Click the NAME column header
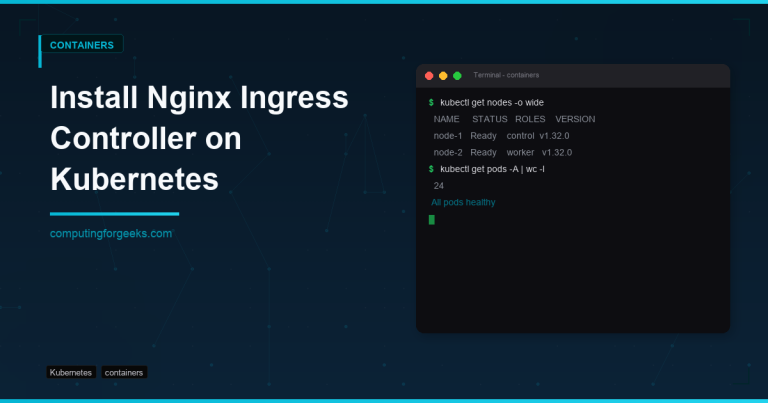The image size is (768, 403). [446, 119]
